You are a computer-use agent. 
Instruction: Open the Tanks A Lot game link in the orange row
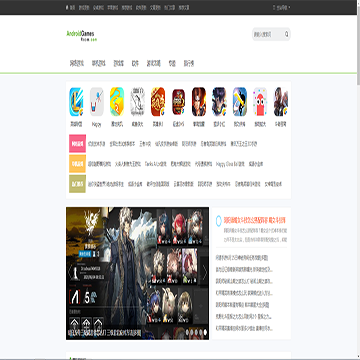156,164
